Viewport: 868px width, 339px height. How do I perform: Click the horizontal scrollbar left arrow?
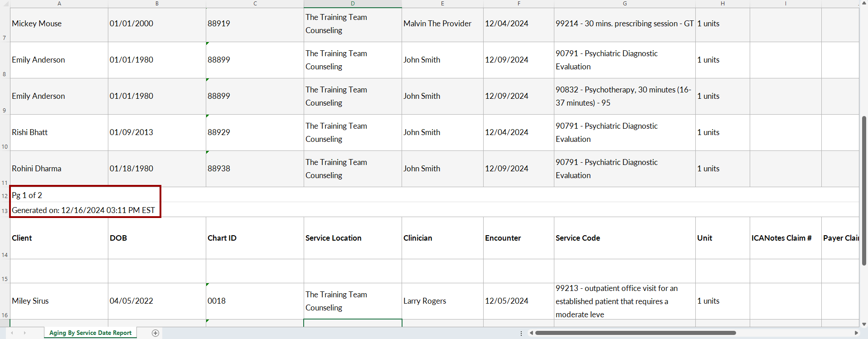(x=531, y=333)
